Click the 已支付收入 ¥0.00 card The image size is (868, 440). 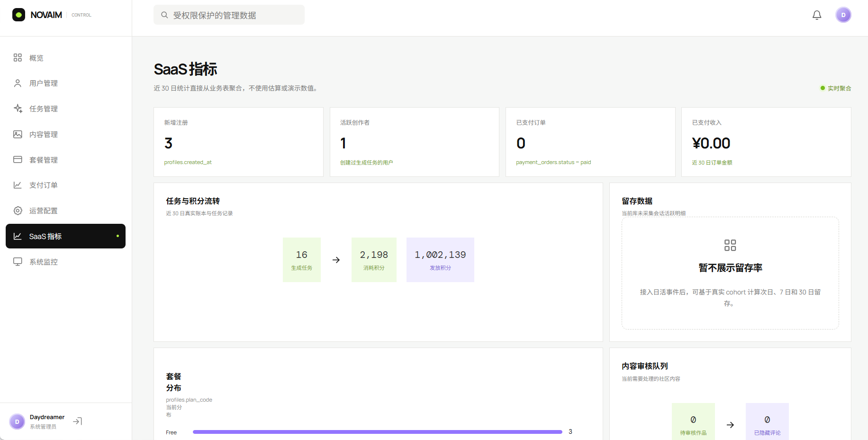click(766, 142)
